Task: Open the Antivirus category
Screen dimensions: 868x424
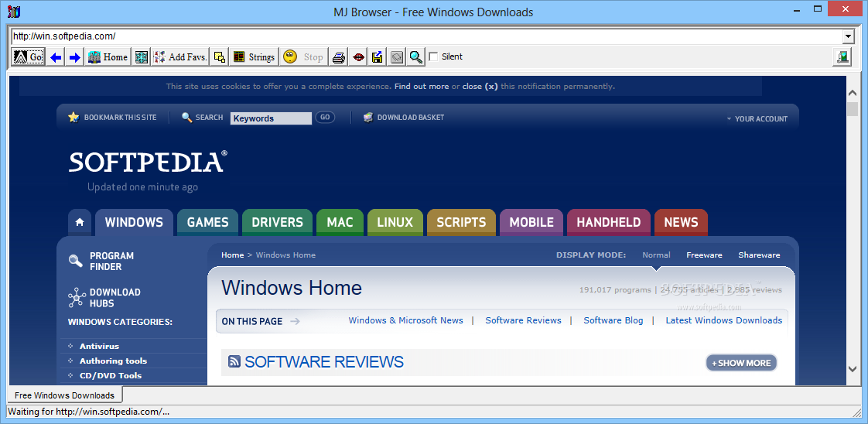Action: (x=99, y=346)
